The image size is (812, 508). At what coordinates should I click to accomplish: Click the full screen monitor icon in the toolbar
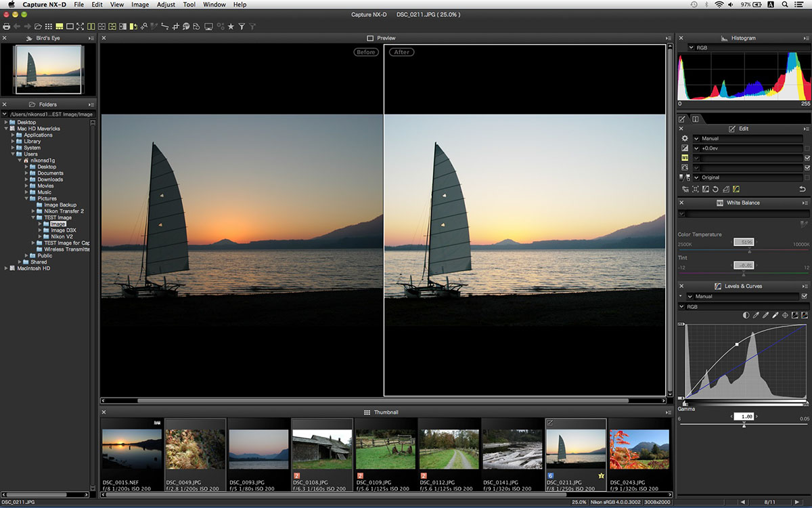point(210,26)
